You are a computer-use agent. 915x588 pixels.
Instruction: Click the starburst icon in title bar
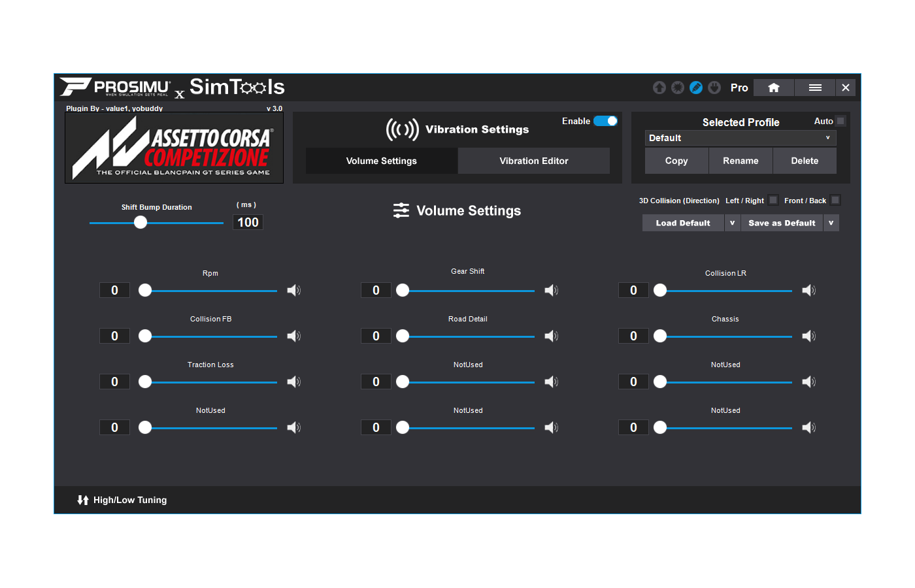pos(678,88)
